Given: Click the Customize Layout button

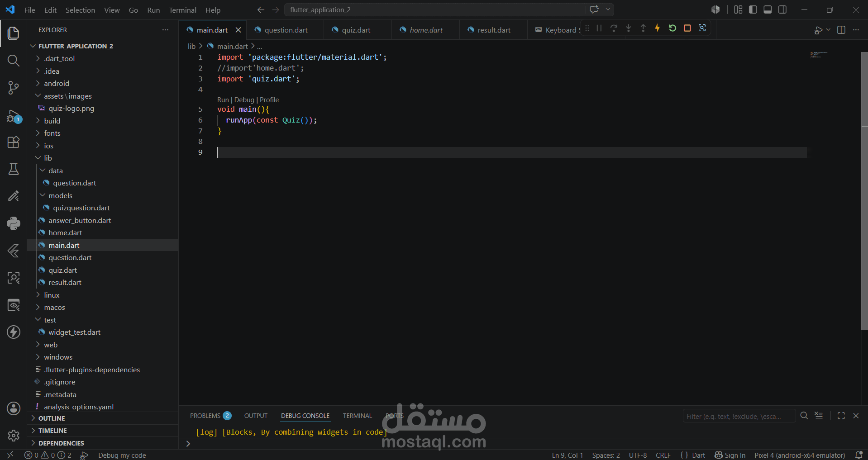Looking at the screenshot, I should pos(738,9).
